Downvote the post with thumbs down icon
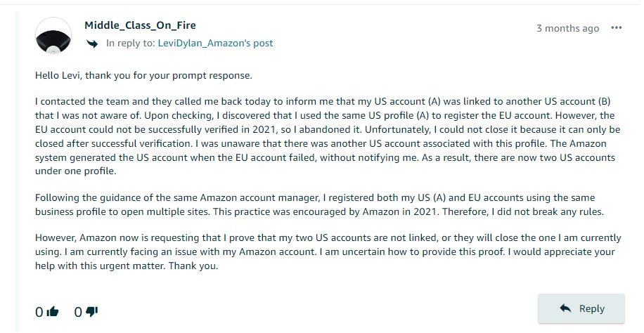The height and width of the screenshot is (333, 644). [91, 312]
